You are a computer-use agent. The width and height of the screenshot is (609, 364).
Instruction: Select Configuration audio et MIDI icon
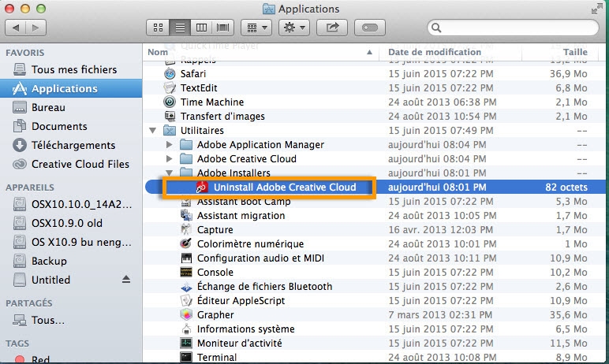point(186,258)
